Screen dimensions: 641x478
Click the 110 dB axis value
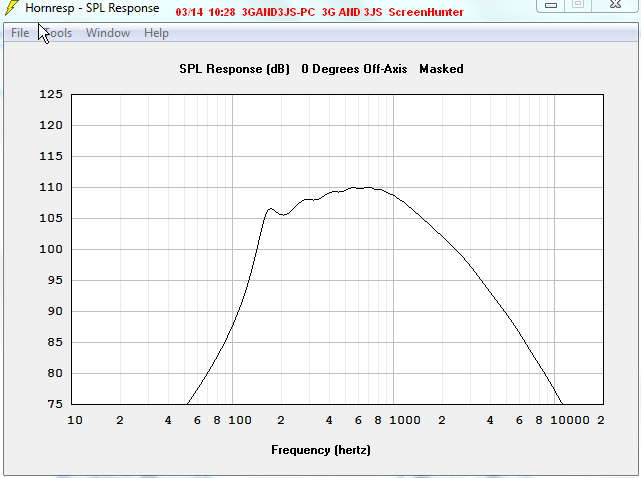click(x=51, y=187)
